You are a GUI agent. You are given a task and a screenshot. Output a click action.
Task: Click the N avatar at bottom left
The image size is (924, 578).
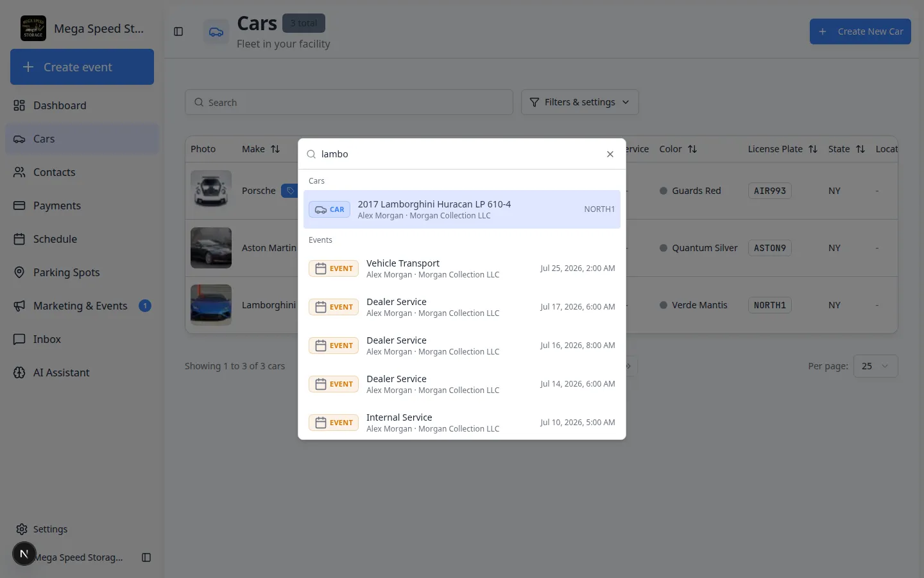tap(24, 554)
